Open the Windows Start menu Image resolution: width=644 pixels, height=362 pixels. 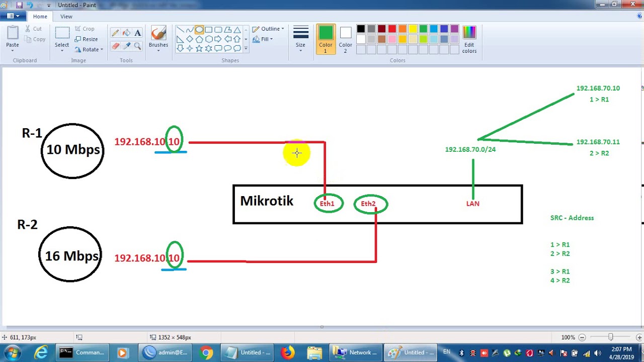[x=12, y=352]
